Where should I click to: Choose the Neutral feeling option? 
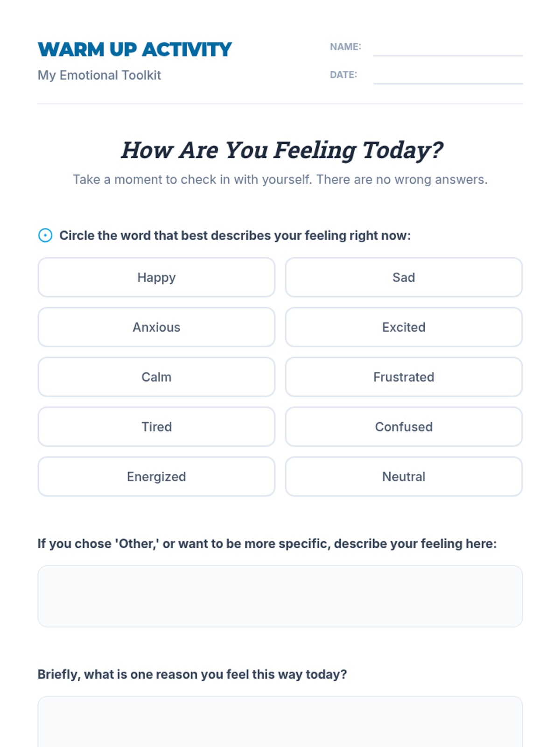pyautogui.click(x=404, y=477)
